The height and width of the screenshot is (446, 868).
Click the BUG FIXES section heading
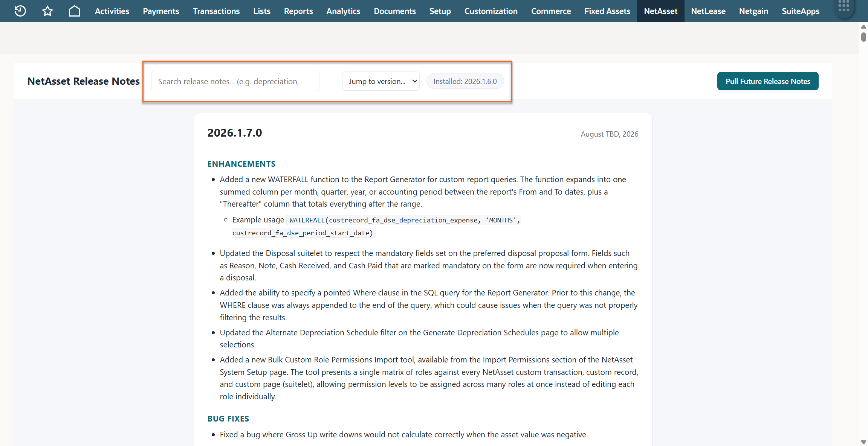(x=228, y=419)
